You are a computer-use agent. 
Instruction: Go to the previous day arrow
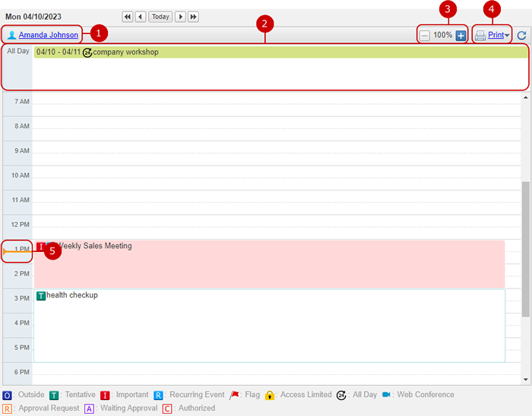[x=141, y=17]
